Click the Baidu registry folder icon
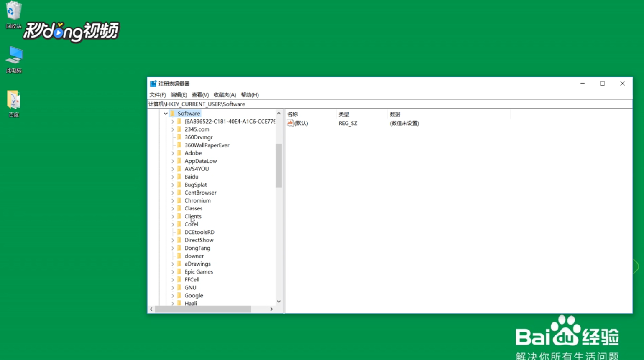644x360 pixels. coord(180,177)
